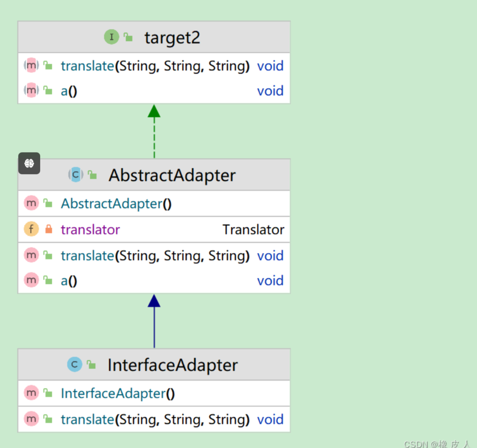
Task: Click the private lock icon on translator field
Action: click(49, 229)
